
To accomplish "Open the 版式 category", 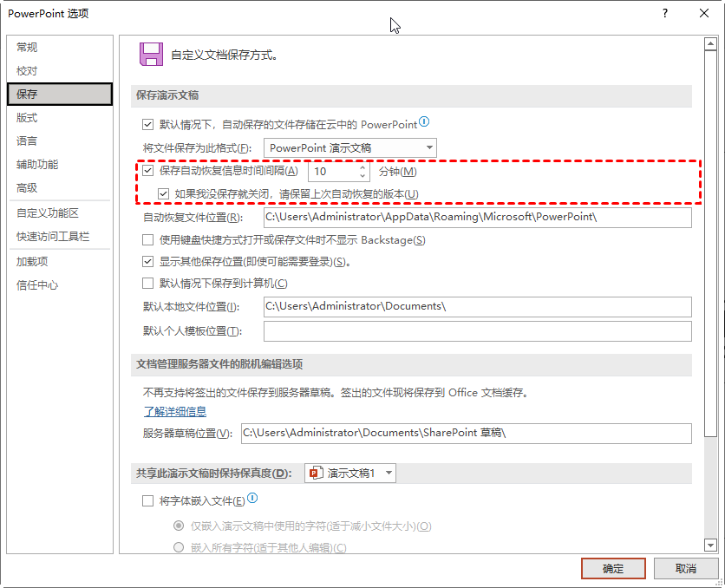I will tap(60, 118).
